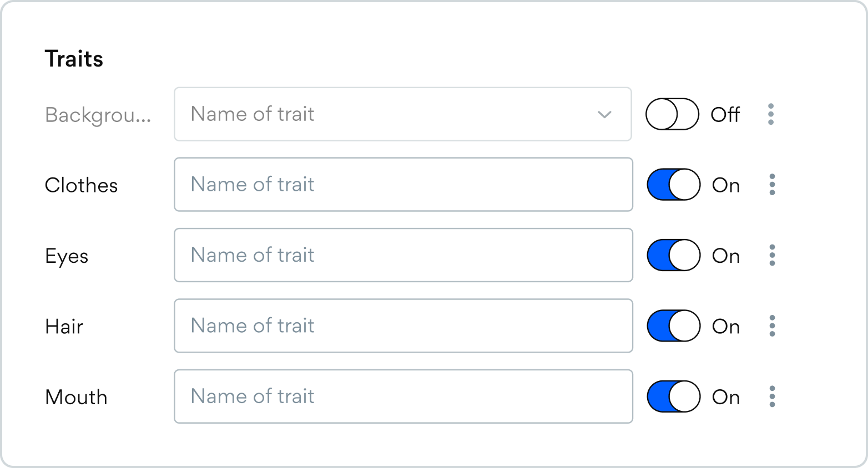Open the Hair row three-dot menu
868x468 pixels.
coord(772,326)
